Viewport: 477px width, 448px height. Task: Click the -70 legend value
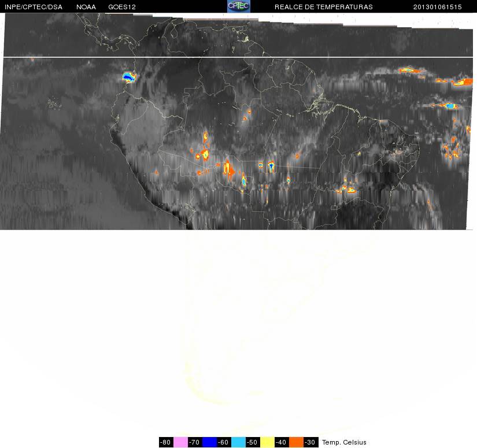(x=195, y=442)
